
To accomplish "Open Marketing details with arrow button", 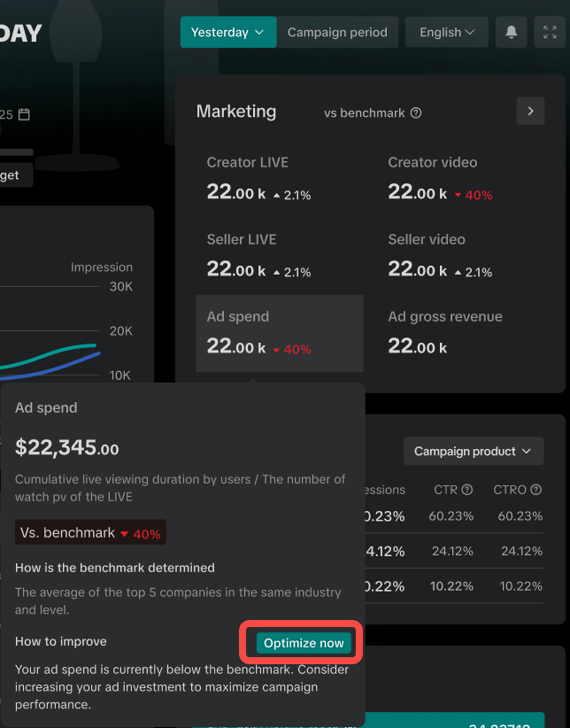I will click(x=530, y=112).
